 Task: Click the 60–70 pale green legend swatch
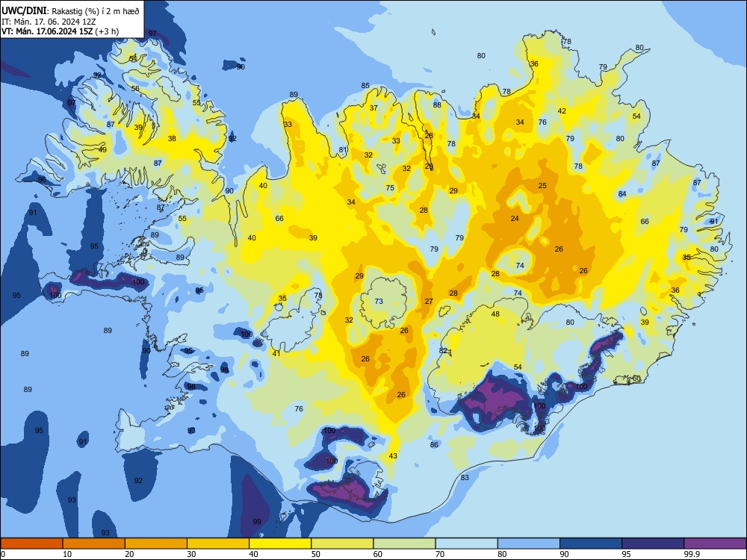coord(404,544)
